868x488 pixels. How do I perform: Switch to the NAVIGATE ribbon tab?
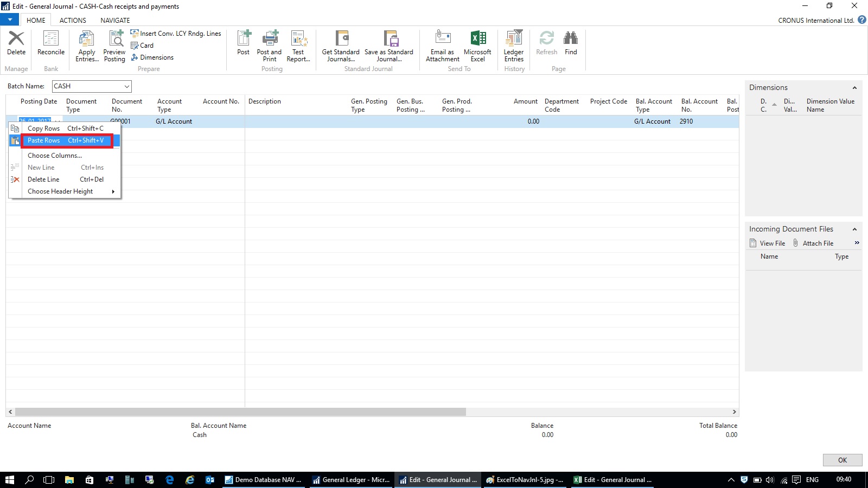(115, 21)
